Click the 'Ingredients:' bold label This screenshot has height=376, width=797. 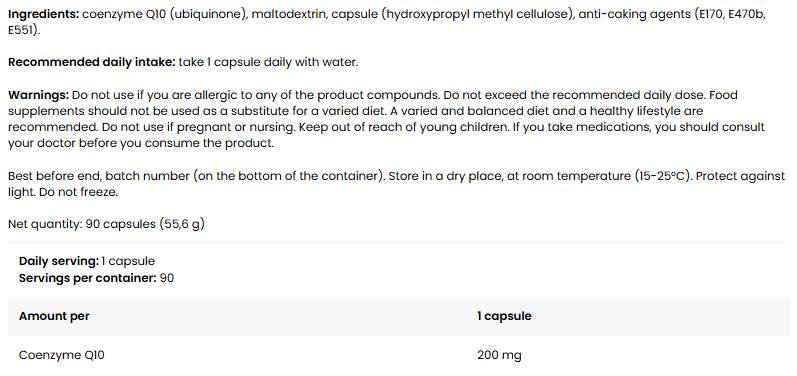pos(44,14)
